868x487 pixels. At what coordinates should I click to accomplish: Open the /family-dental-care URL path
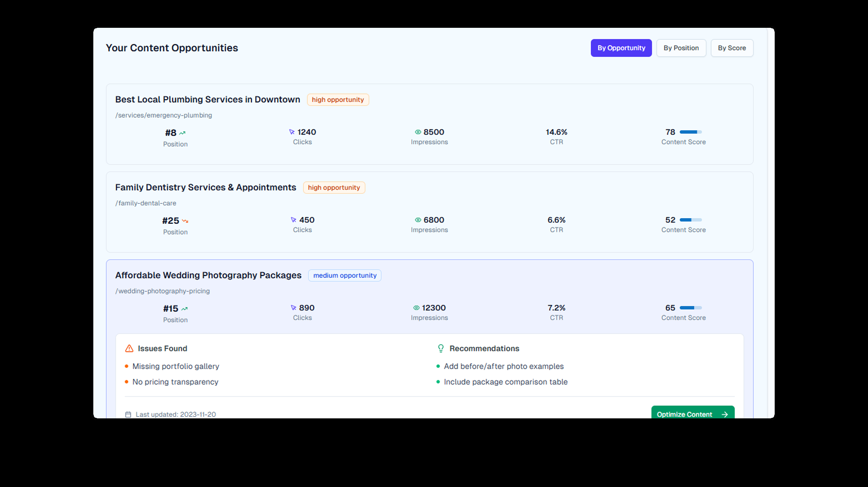(x=145, y=203)
